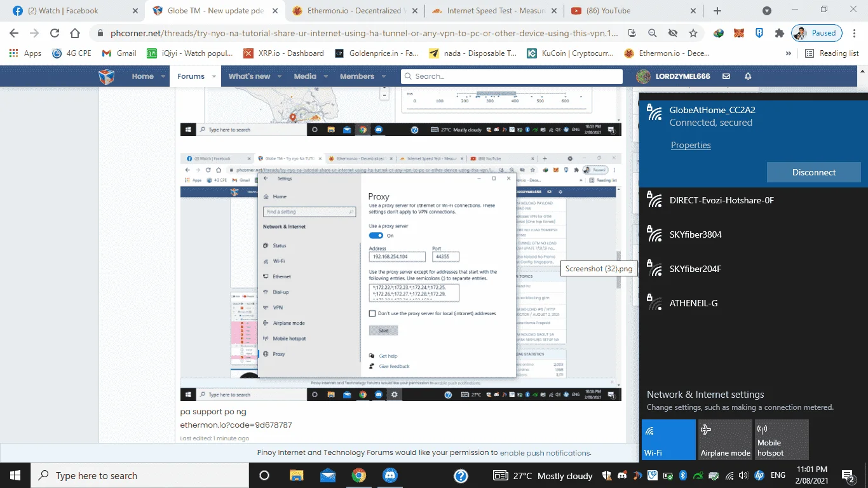This screenshot has height=488, width=868.
Task: Select ATHENEIL-G network
Action: pyautogui.click(x=753, y=304)
